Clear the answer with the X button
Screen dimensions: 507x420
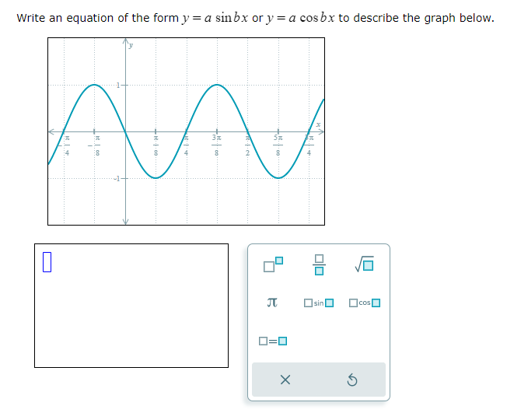coord(285,380)
